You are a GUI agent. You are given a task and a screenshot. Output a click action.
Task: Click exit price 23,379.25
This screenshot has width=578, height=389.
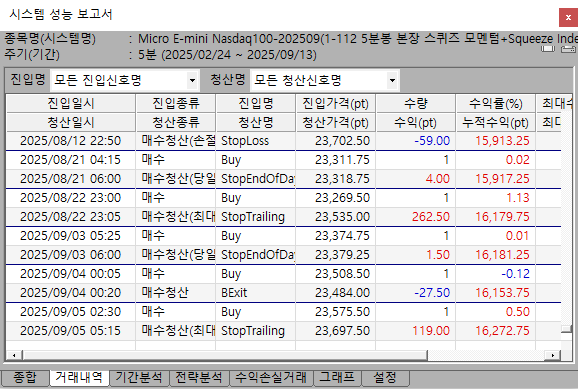point(342,255)
